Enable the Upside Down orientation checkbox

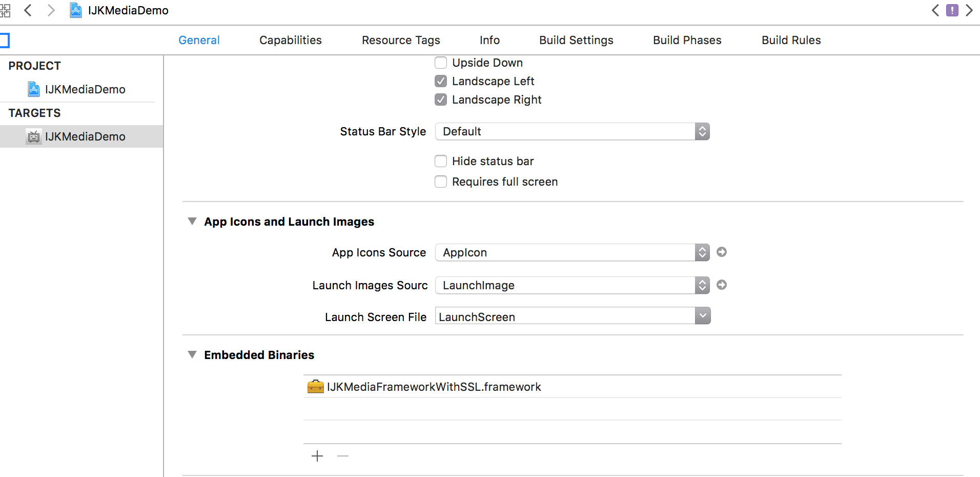[x=441, y=63]
